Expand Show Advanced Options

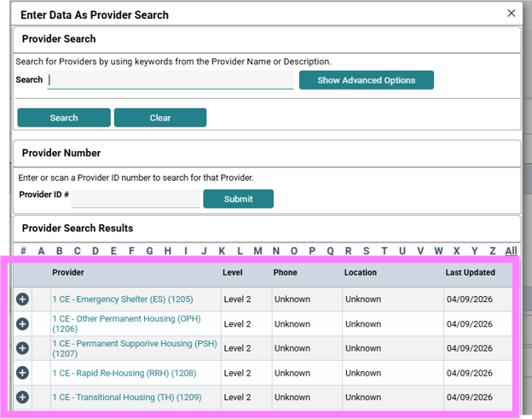coord(367,80)
